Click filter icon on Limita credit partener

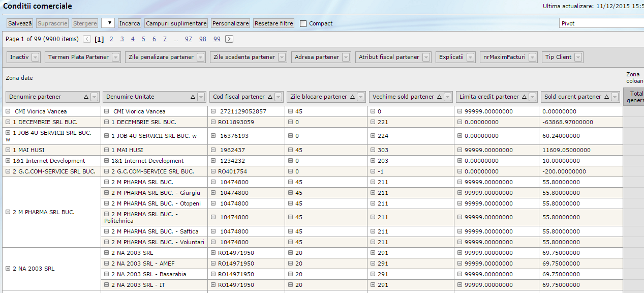click(x=532, y=97)
